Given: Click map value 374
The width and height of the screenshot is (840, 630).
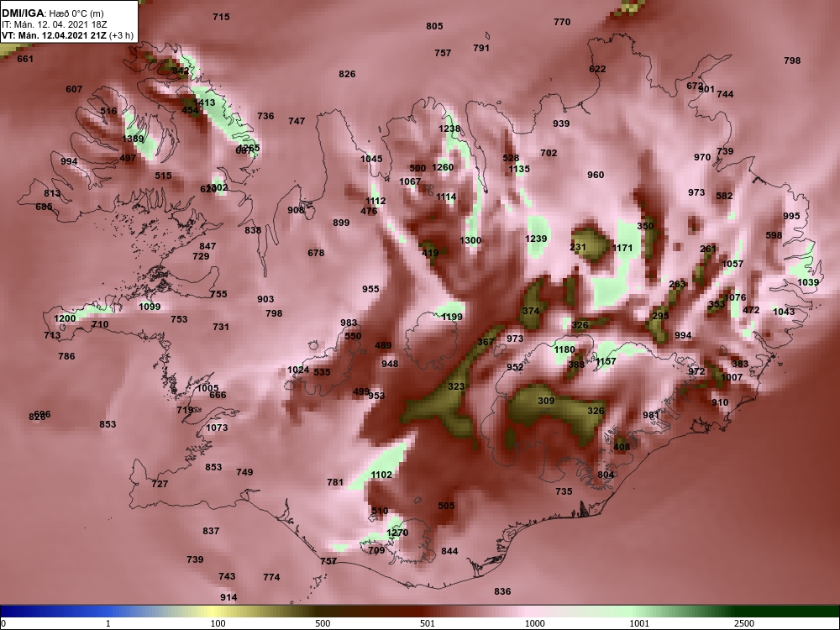Looking at the screenshot, I should (x=531, y=311).
